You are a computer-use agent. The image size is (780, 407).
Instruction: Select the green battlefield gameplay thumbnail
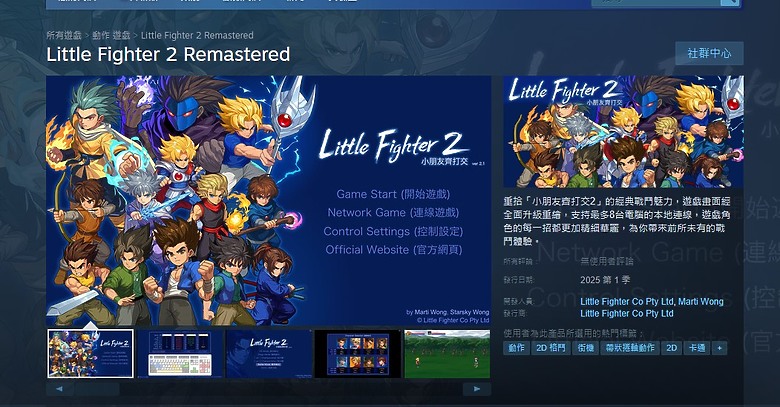coord(447,353)
